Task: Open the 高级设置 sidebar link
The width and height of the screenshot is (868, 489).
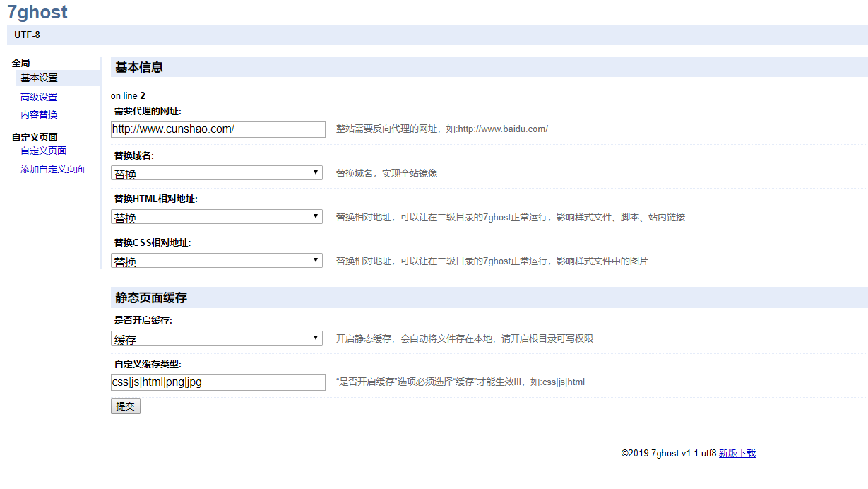Action: [x=39, y=97]
